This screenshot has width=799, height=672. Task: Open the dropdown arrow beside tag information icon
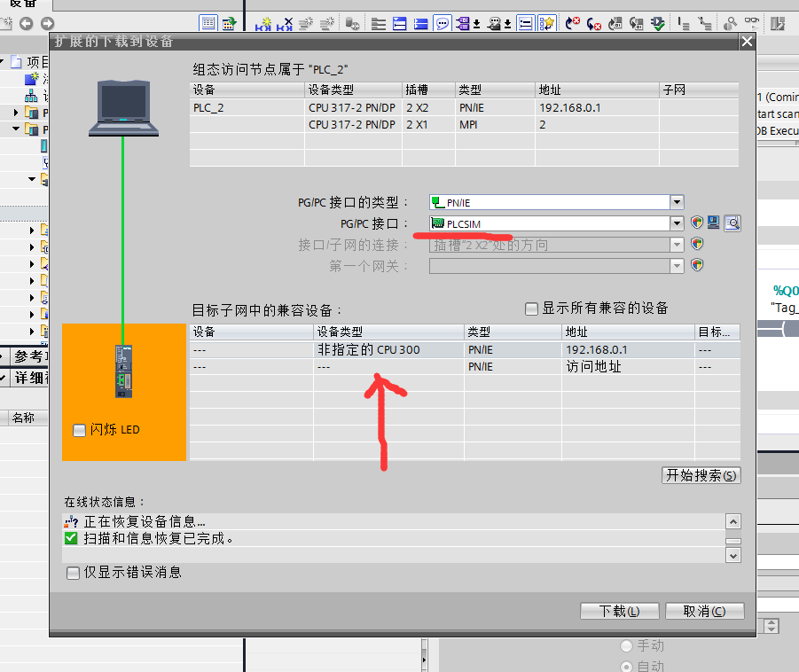tap(508, 24)
